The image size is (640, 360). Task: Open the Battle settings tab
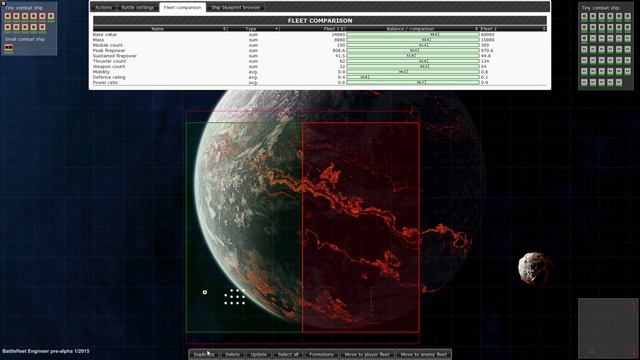pos(138,7)
